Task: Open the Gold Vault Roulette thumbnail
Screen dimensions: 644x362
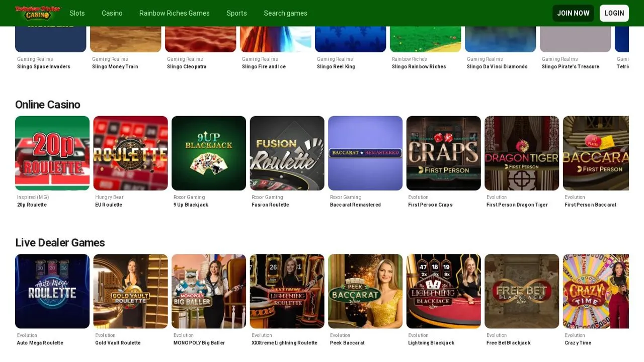Action: point(131,291)
